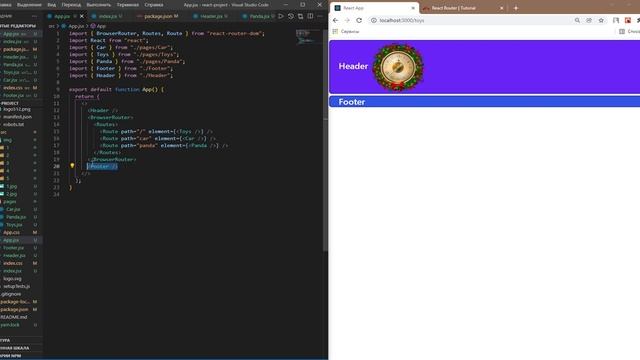This screenshot has height=360, width=640.
Task: Open setupTests.js in the explorer tree
Action: point(16,287)
